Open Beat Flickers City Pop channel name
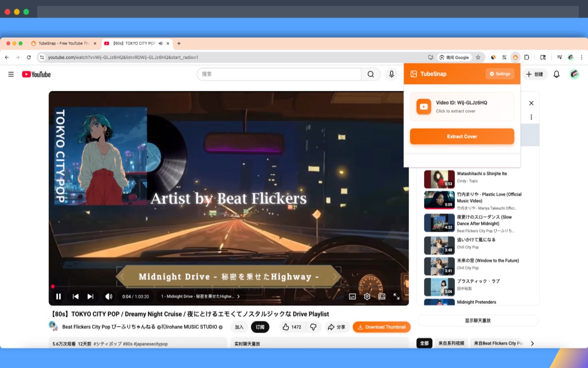Viewport: 588px width, 368px height. point(109,327)
